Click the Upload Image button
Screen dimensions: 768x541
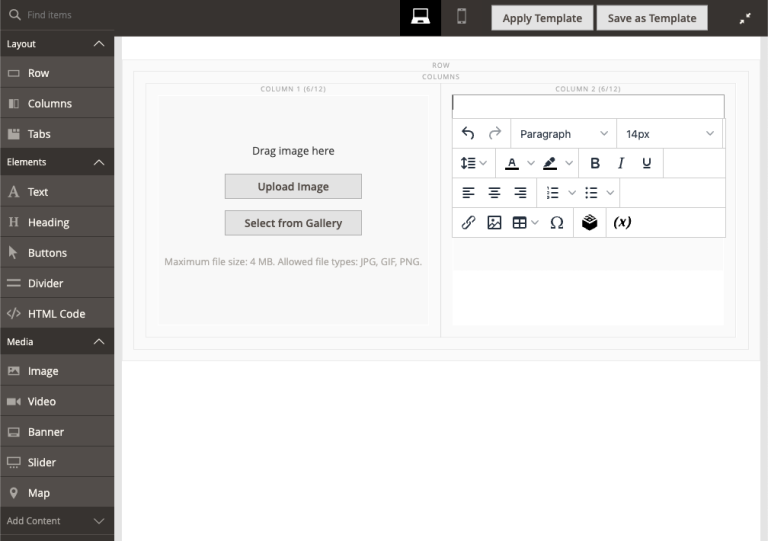click(293, 186)
